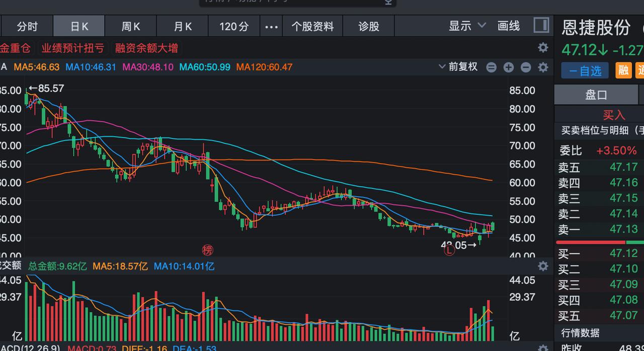The height and width of the screenshot is (351, 644).
Task: Open settings gear beside 融资余额大增 tag row
Action: pos(543,47)
